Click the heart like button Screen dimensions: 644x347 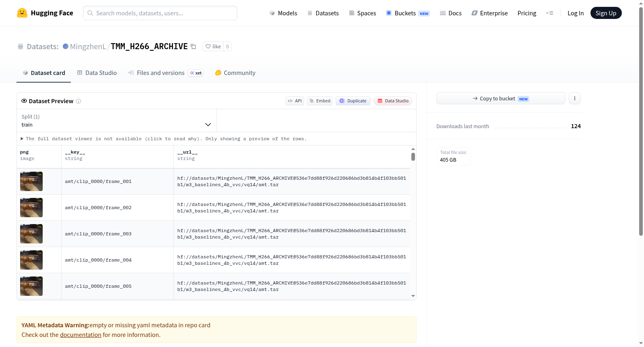[x=213, y=46]
